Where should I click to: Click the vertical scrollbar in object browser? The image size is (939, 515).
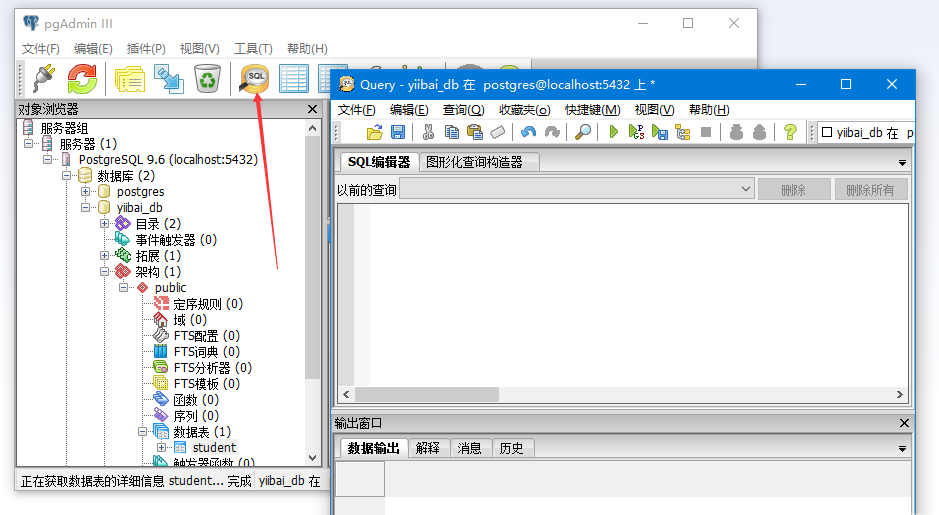click(x=312, y=258)
